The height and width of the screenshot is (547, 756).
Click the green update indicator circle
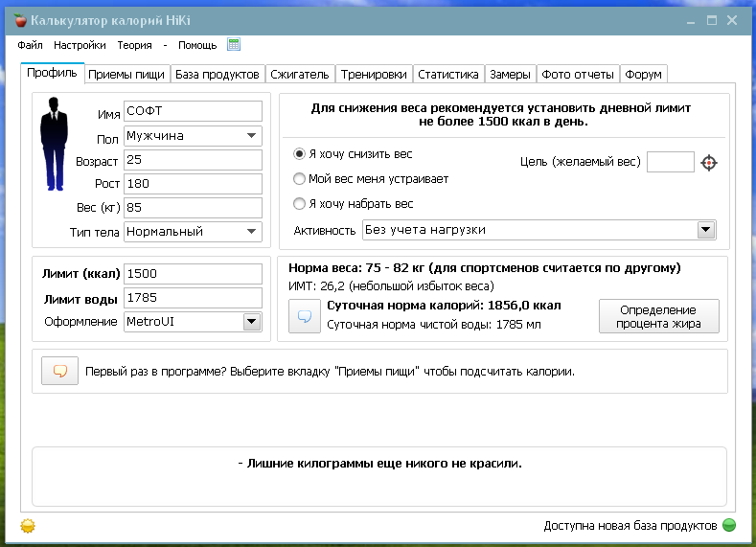click(729, 525)
